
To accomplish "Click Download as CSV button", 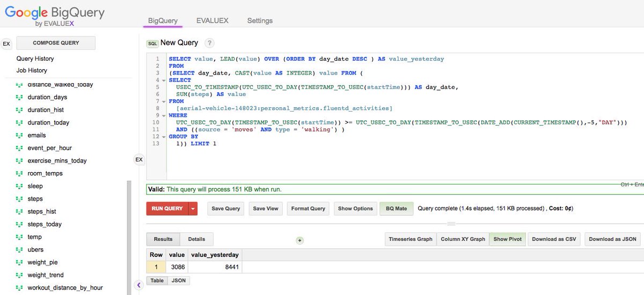I will [x=554, y=239].
